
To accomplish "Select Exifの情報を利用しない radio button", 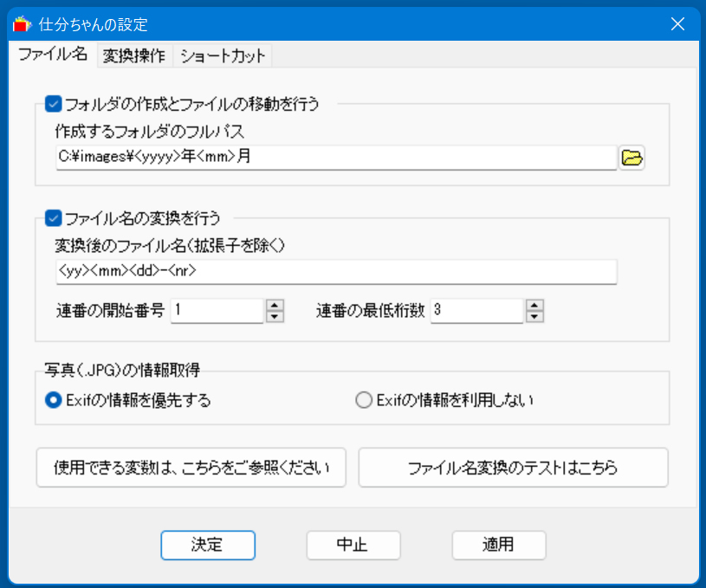I will [x=364, y=400].
